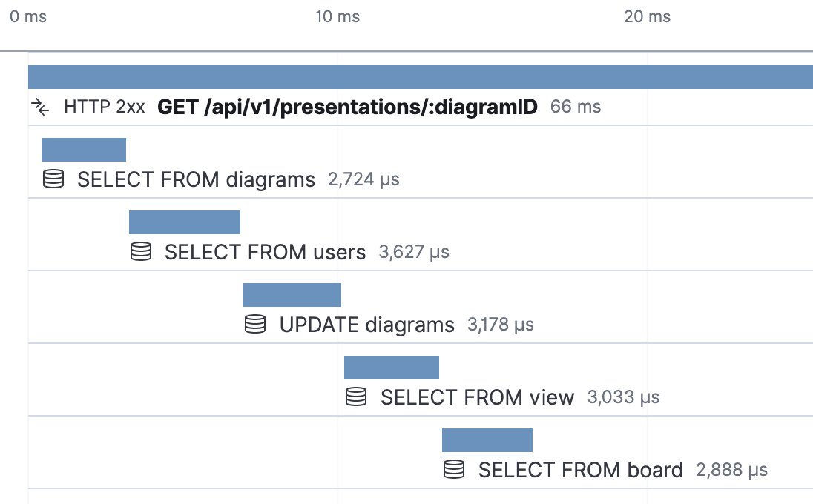Click the incoming request arrows icon
Screen dimensions: 813x504
(x=40, y=107)
